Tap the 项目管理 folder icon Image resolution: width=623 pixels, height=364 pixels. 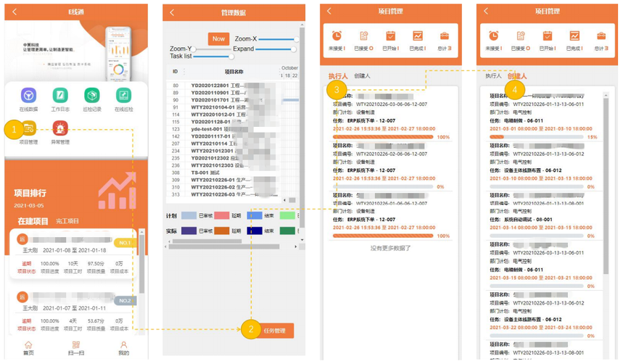pyautogui.click(x=29, y=129)
